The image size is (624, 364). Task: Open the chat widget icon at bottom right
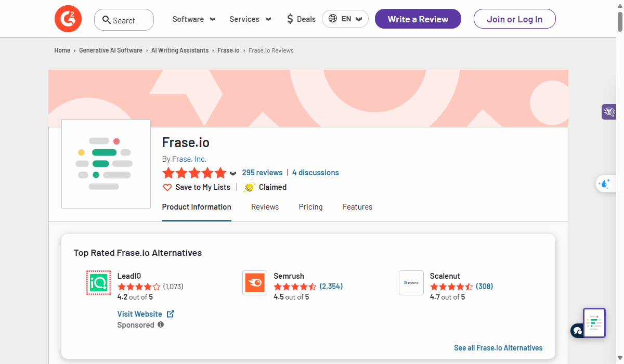[x=577, y=330]
